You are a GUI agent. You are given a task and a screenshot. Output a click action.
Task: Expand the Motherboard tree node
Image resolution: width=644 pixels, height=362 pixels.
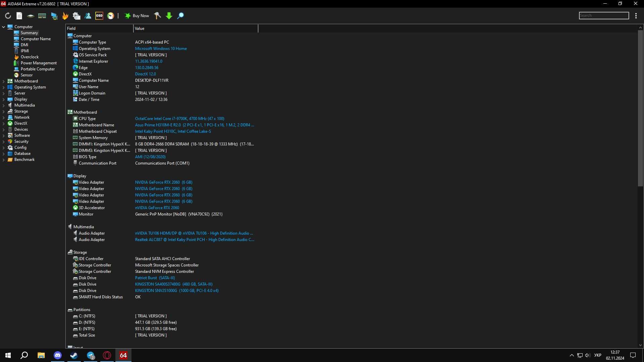point(3,81)
